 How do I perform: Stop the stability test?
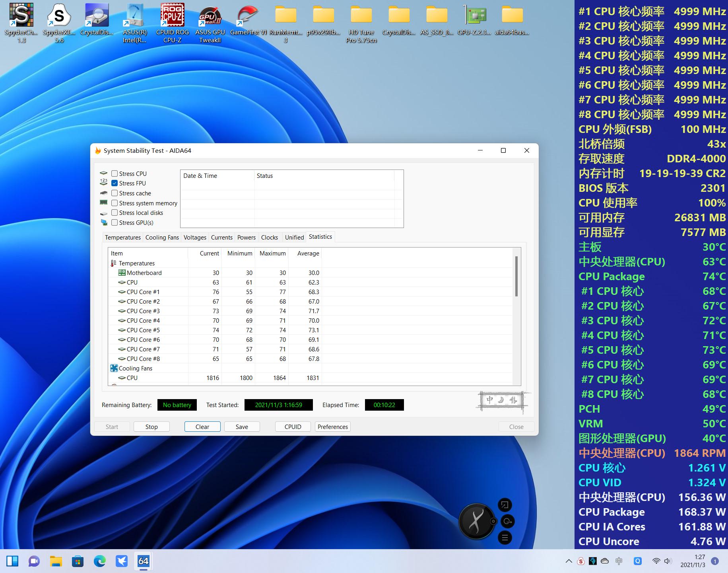click(x=151, y=427)
